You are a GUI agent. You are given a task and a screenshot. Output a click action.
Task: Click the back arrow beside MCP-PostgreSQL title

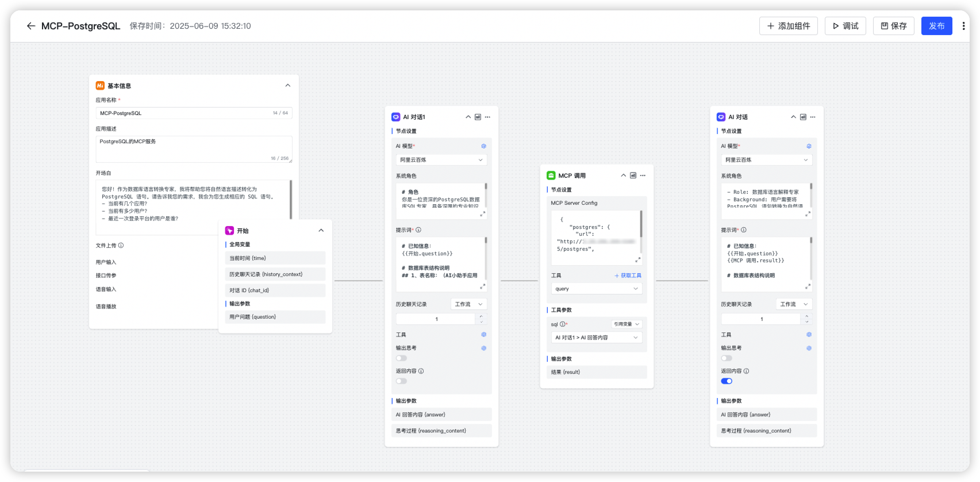tap(31, 26)
